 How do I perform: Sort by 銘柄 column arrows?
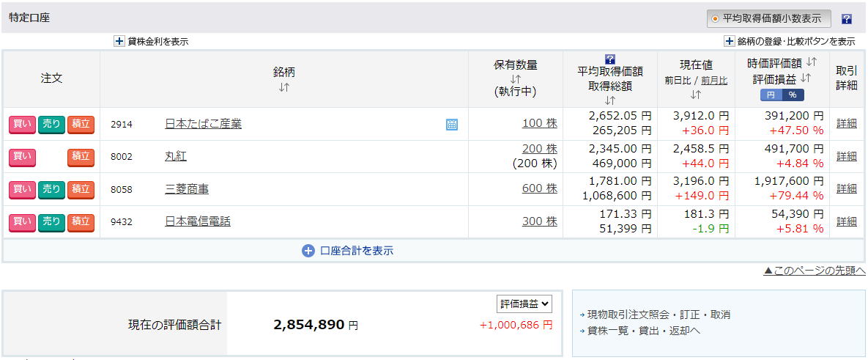coord(284,87)
